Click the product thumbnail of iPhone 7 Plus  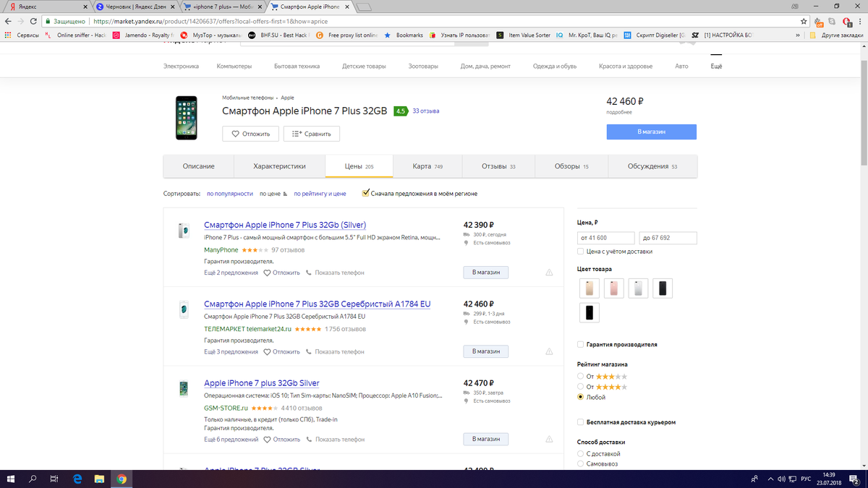point(186,118)
